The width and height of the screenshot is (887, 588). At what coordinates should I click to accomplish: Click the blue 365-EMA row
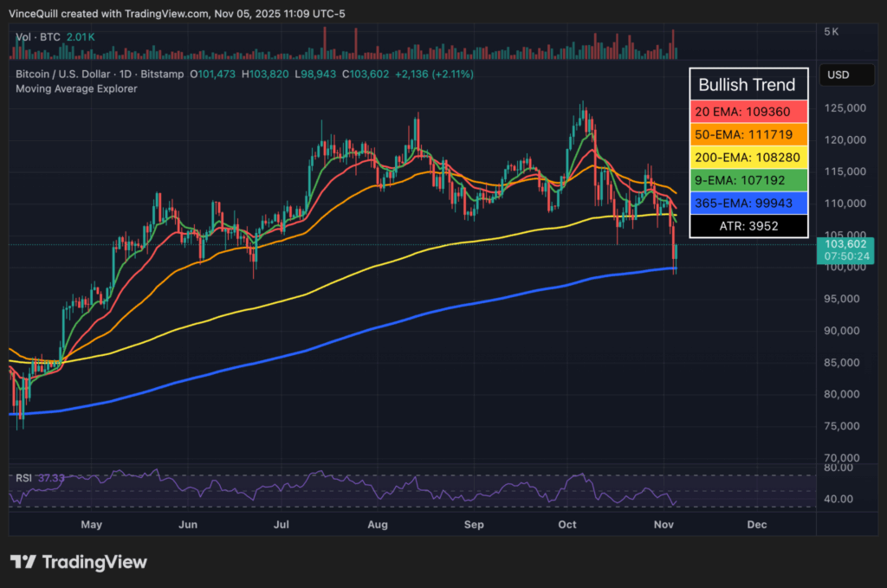tap(748, 204)
